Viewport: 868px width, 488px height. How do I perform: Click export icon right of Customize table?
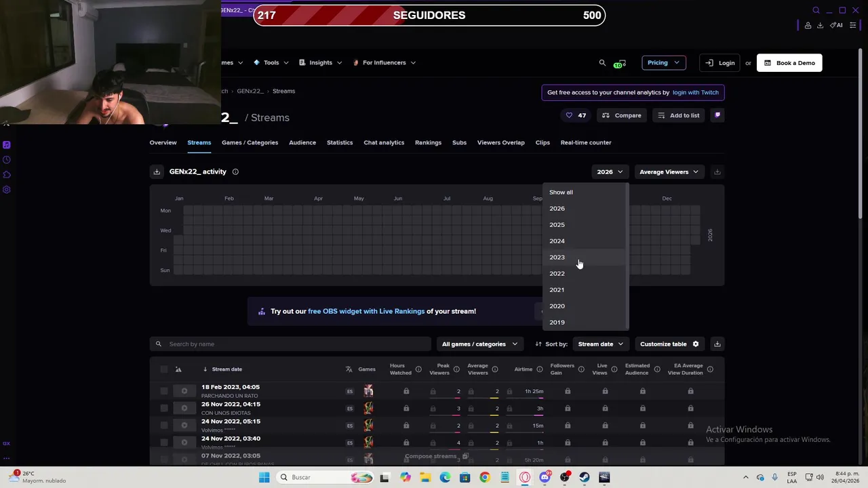click(x=717, y=344)
